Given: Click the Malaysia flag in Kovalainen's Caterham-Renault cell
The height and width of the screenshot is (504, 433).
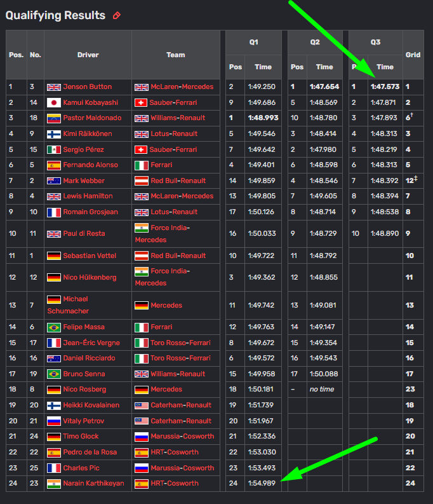Looking at the screenshot, I should click(141, 405).
